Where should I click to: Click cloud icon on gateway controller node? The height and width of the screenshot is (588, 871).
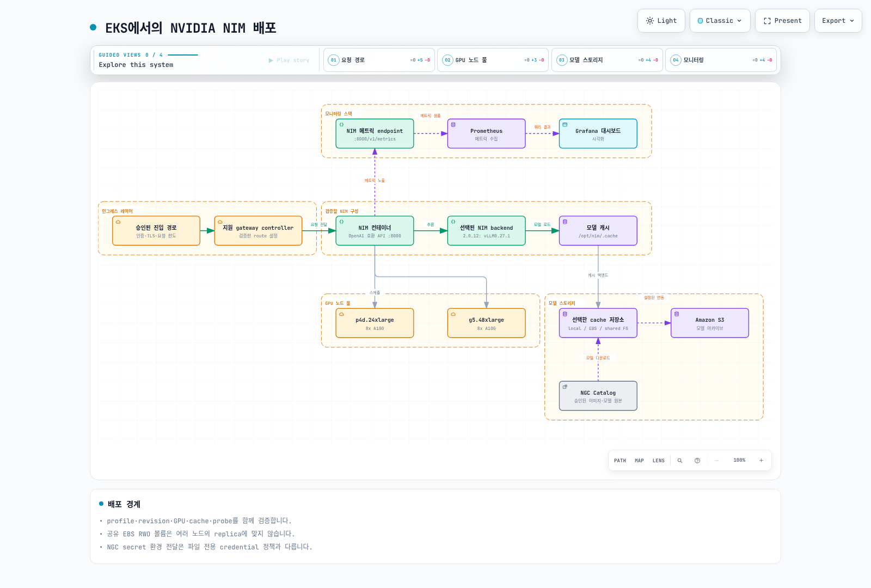tap(220, 222)
